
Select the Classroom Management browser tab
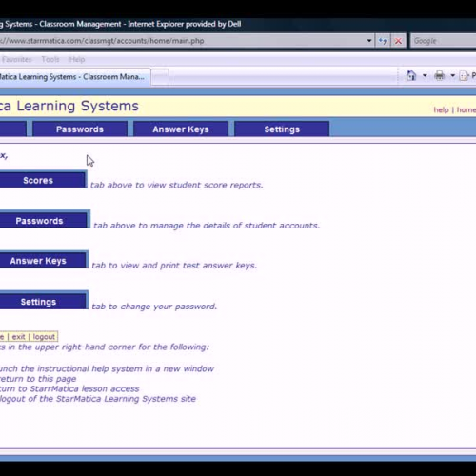pos(75,77)
